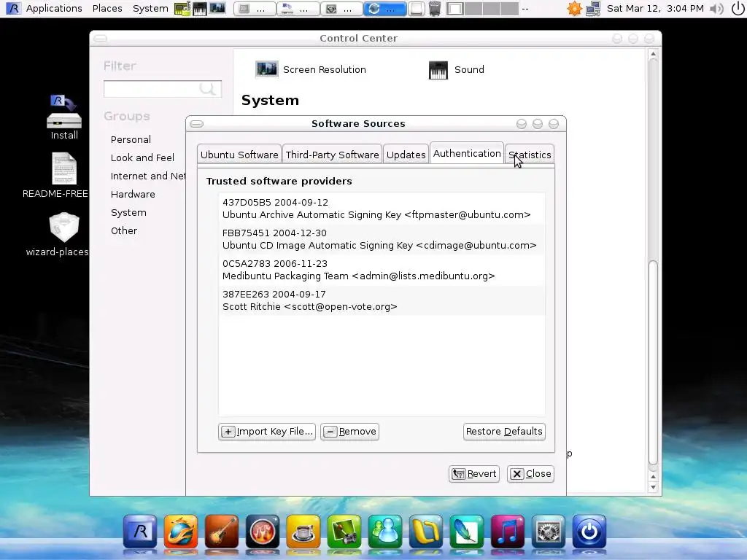This screenshot has height=560, width=747.
Task: Click the volume speaker icon in panel
Action: (716, 9)
